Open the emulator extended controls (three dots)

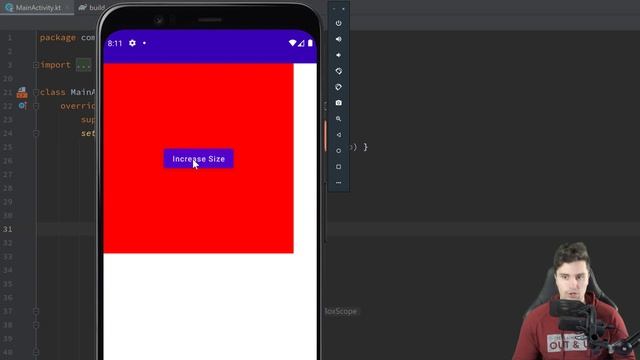(x=338, y=183)
